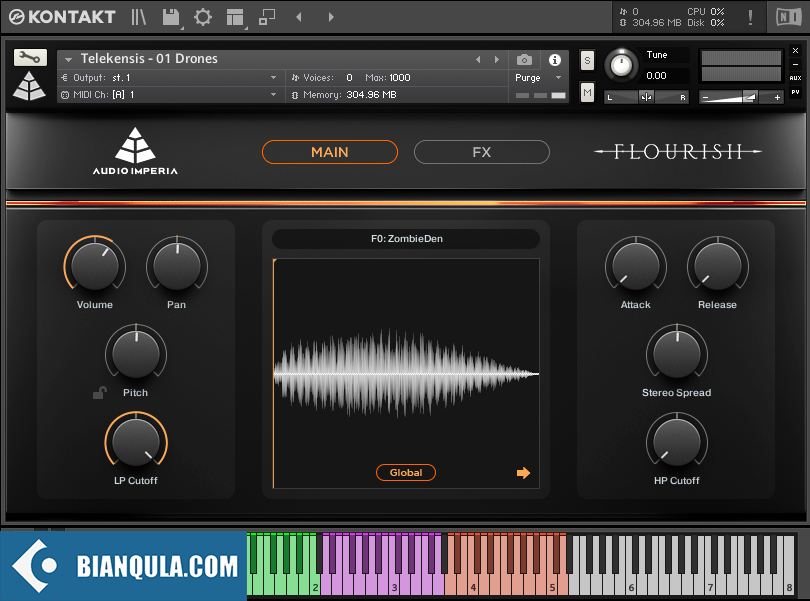Toggle AUX sends display
Image resolution: width=810 pixels, height=601 pixels.
pos(796,78)
